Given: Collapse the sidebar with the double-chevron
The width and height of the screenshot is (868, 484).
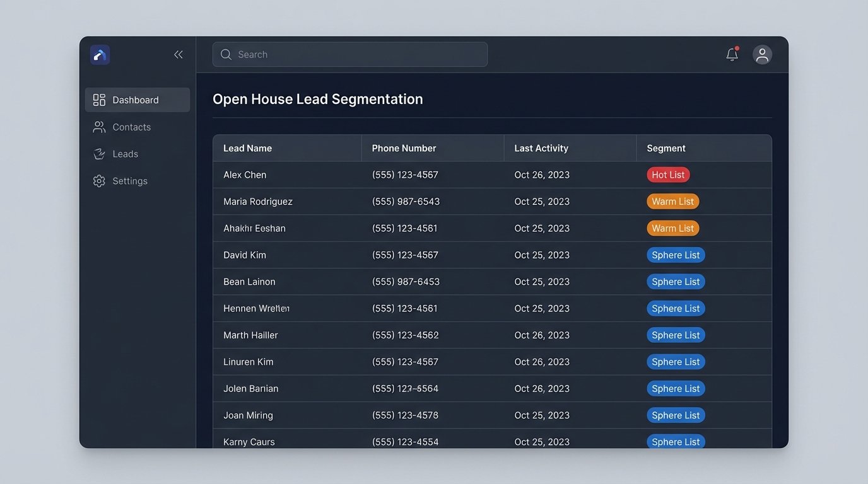Looking at the screenshot, I should coord(178,54).
